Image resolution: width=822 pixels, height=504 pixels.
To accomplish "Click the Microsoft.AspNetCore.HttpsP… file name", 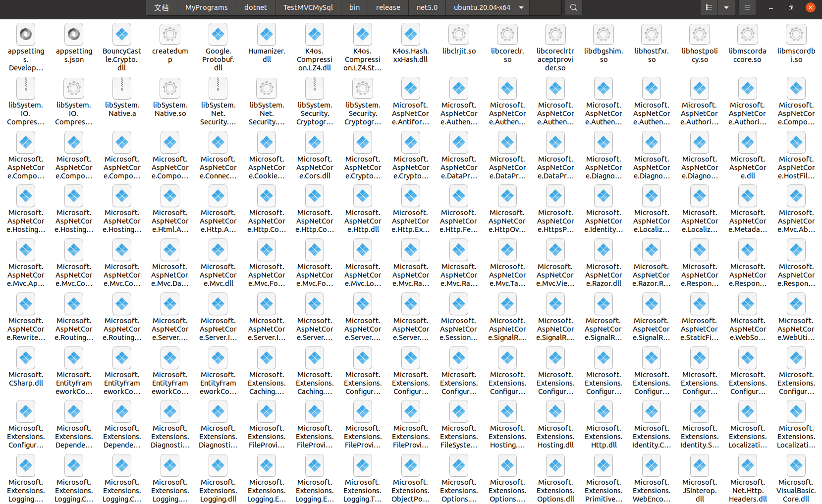I will [555, 221].
